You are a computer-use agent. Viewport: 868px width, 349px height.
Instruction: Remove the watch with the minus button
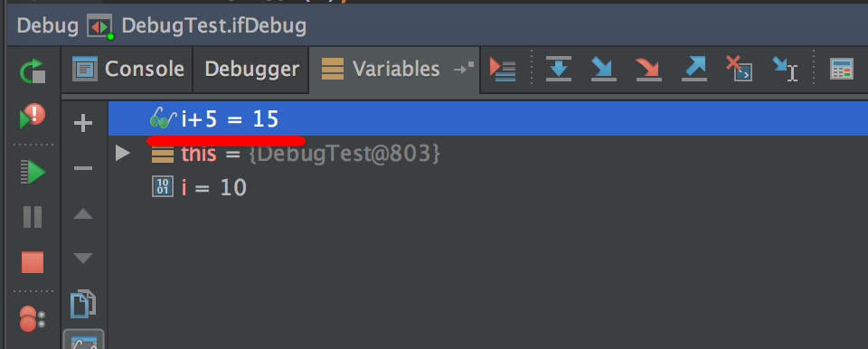point(83,168)
